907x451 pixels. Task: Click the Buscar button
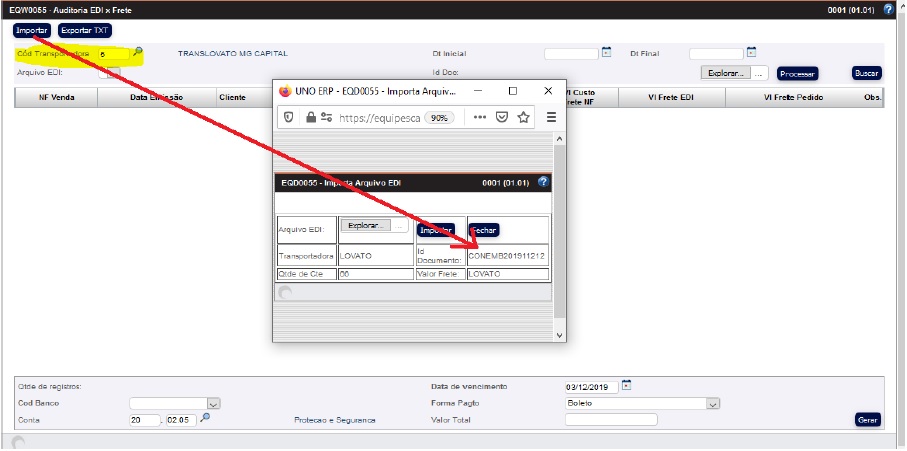pos(866,73)
